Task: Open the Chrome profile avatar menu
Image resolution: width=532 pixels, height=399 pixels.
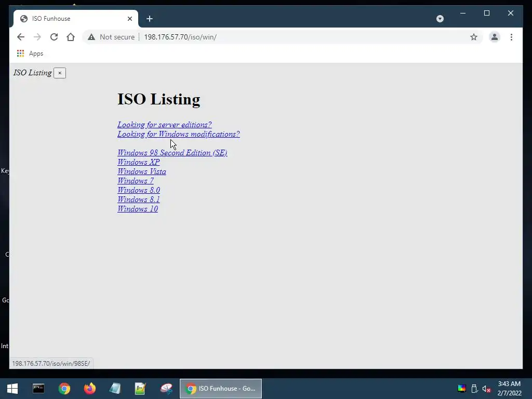Action: point(495,37)
